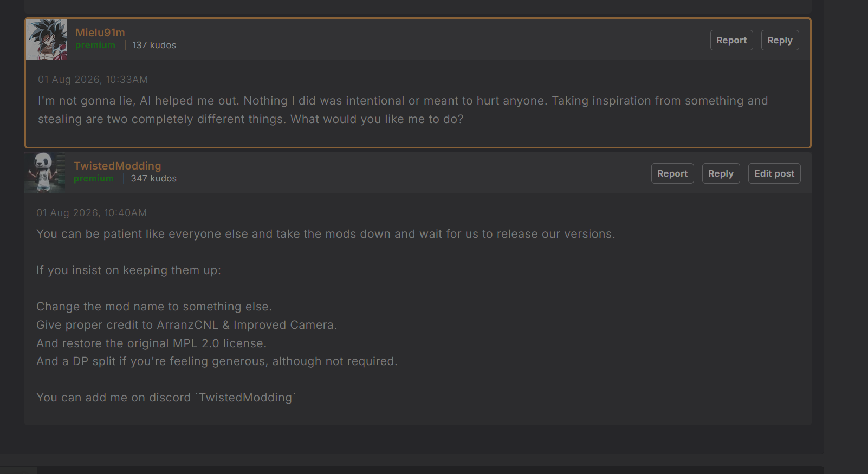
Task: Open the Mielu91m username profile link
Action: tap(100, 33)
